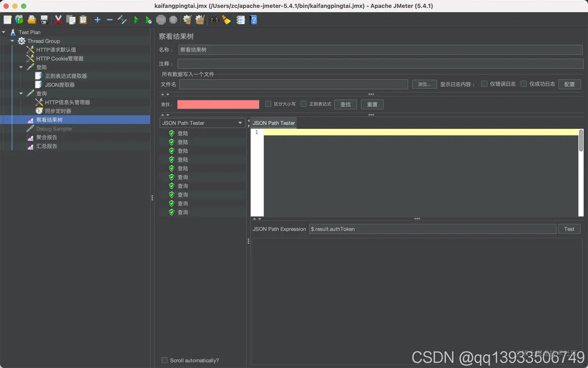Select 正则表达式提取器 in the tree

pos(66,76)
